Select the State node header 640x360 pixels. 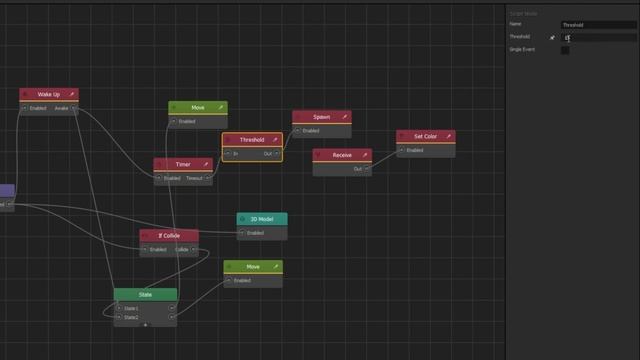(x=145, y=294)
